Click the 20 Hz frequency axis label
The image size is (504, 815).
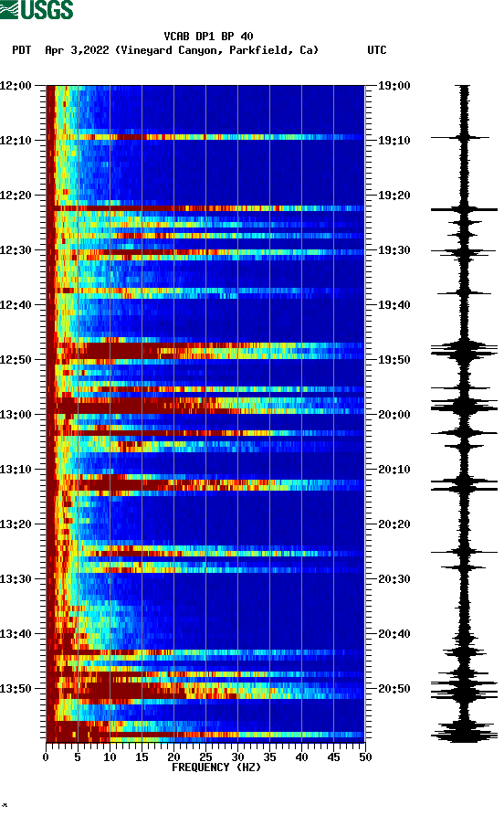tap(173, 757)
